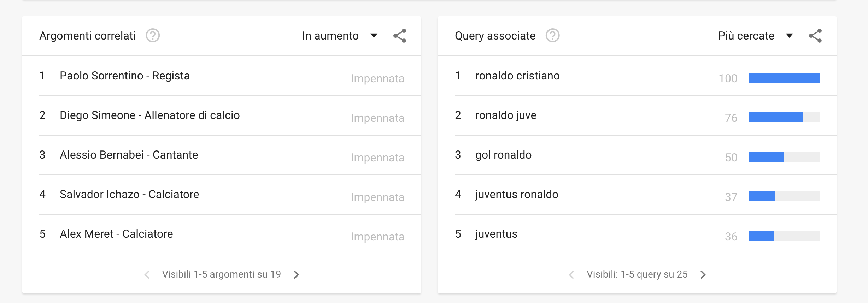The image size is (868, 303).
Task: Open help for Query associate
Action: click(552, 36)
